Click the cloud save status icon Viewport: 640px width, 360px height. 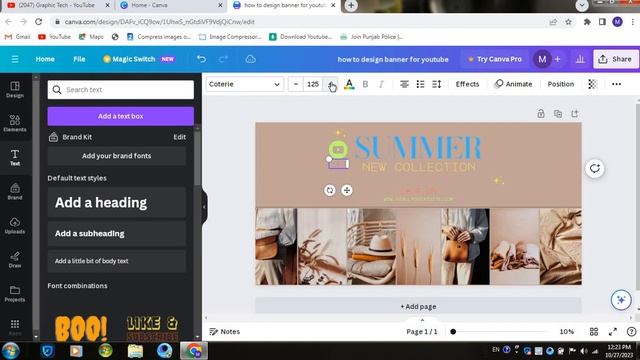pyautogui.click(x=251, y=59)
